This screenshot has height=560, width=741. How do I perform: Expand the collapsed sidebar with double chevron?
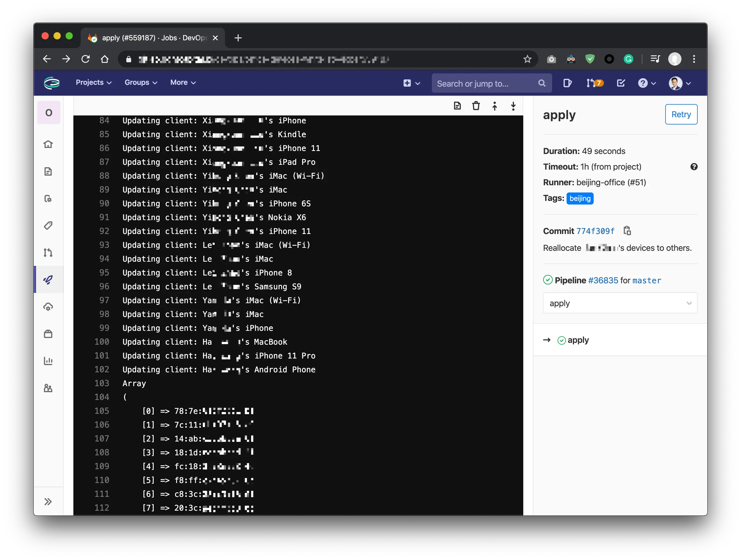[x=48, y=501]
